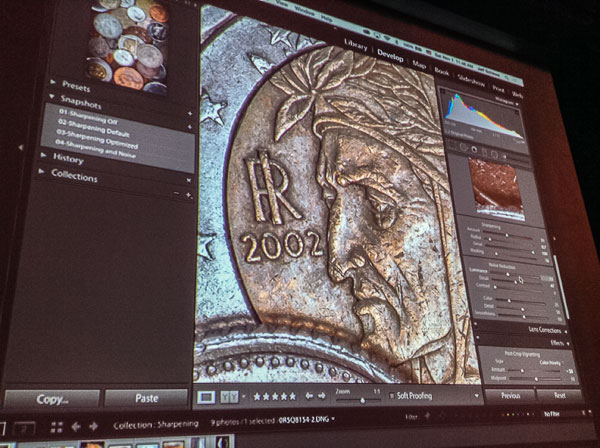Click the add collection plus icon

pos(188,192)
